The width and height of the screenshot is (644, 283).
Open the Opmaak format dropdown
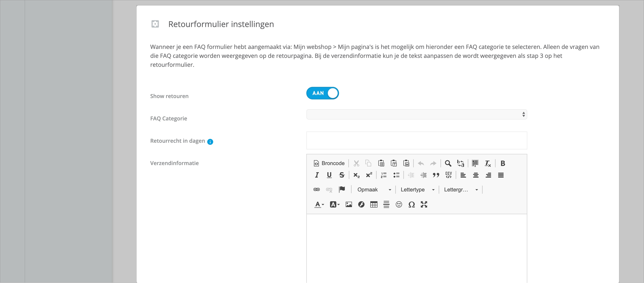tap(374, 190)
